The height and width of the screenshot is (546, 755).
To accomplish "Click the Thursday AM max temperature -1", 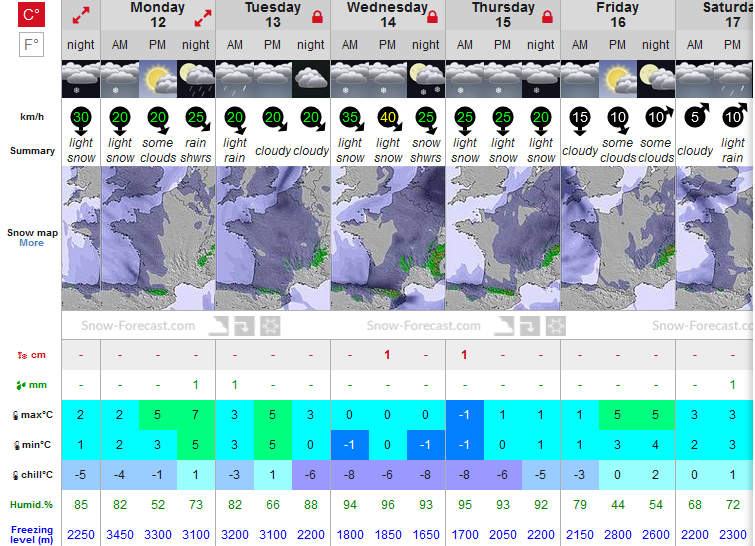I will [465, 415].
